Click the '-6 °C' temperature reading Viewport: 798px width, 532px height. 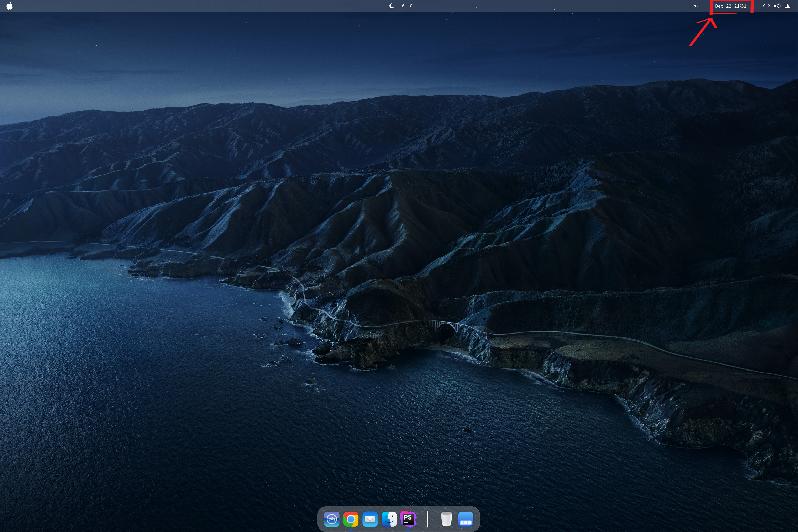(406, 6)
